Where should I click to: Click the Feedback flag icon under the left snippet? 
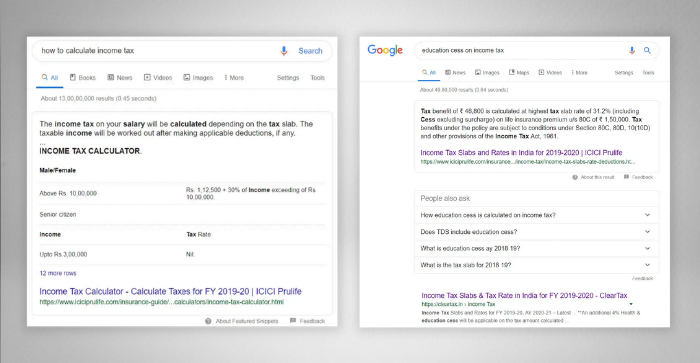tap(293, 321)
